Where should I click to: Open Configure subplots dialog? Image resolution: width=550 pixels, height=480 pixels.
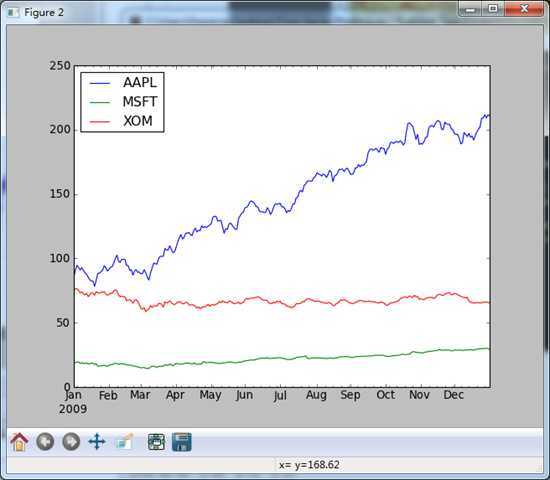(x=156, y=441)
